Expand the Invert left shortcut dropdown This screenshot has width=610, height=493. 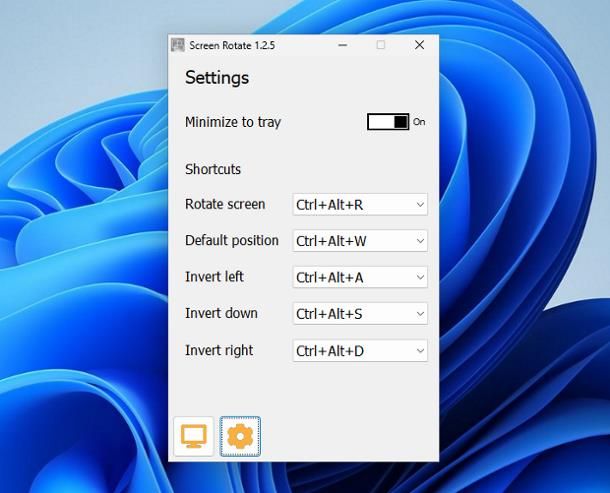(360, 277)
